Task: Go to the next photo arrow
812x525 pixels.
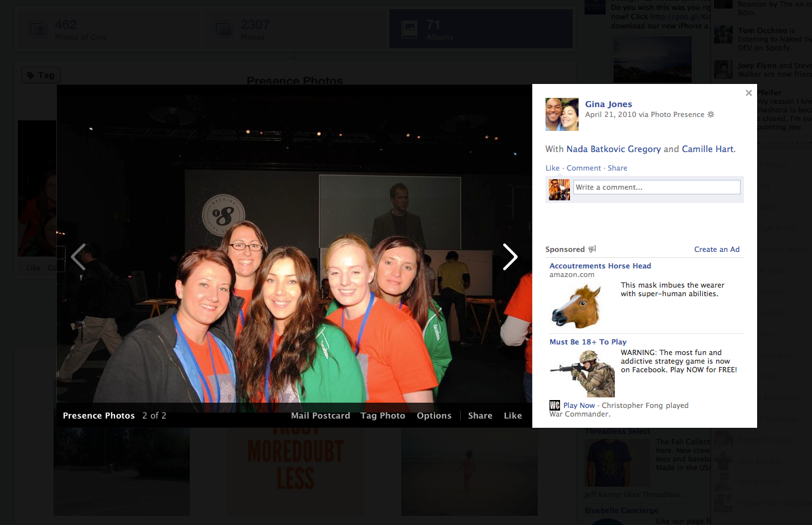Action: pos(510,257)
